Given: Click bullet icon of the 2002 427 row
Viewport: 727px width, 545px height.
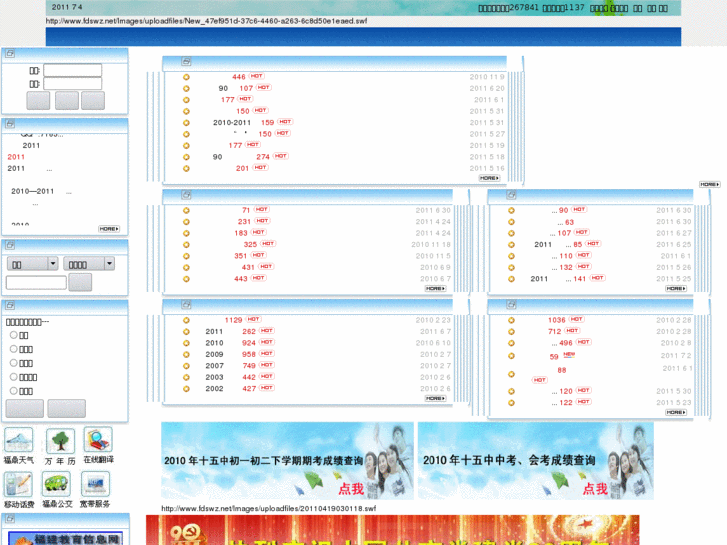Looking at the screenshot, I should tap(186, 389).
